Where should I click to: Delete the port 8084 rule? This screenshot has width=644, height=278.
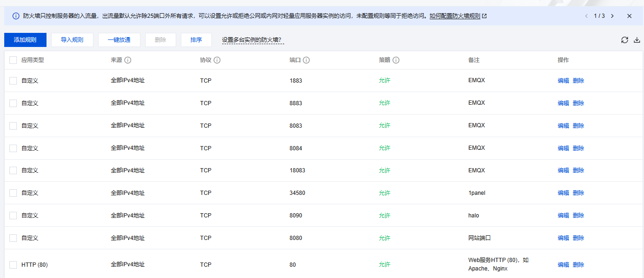pos(578,148)
